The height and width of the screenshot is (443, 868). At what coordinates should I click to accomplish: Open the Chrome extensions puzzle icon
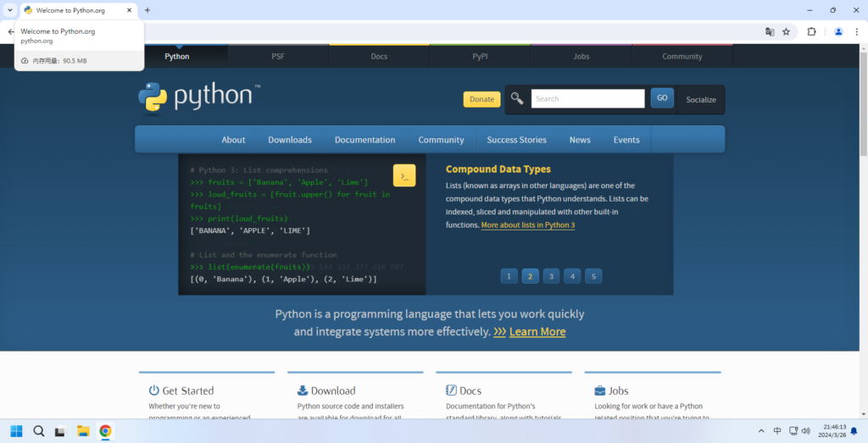(811, 32)
